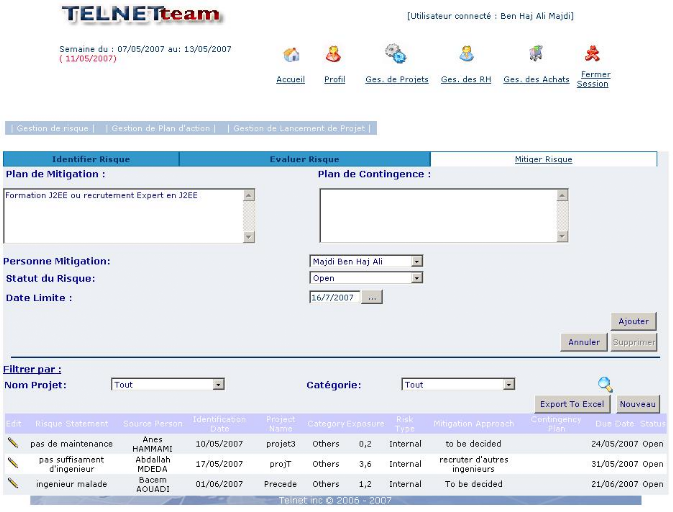Edit the 'pas de maintenance' risk row pencil
Screen dimensions: 673x512
click(x=13, y=442)
